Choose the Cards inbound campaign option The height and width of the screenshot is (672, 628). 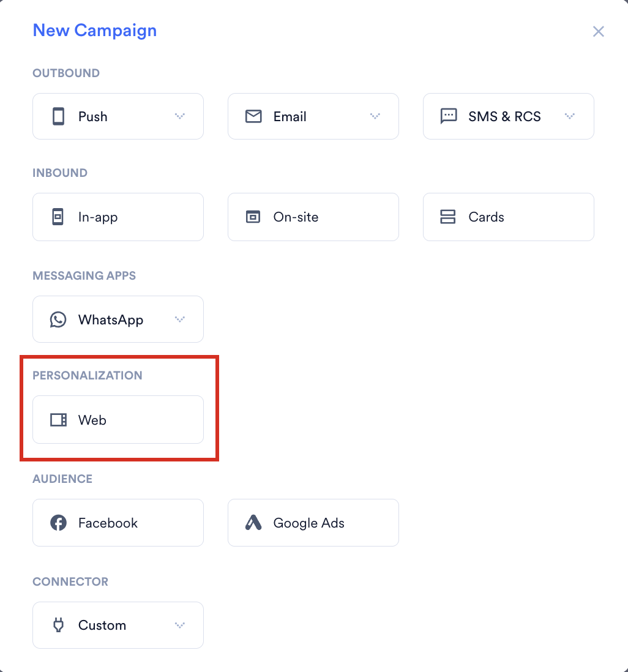pyautogui.click(x=509, y=217)
